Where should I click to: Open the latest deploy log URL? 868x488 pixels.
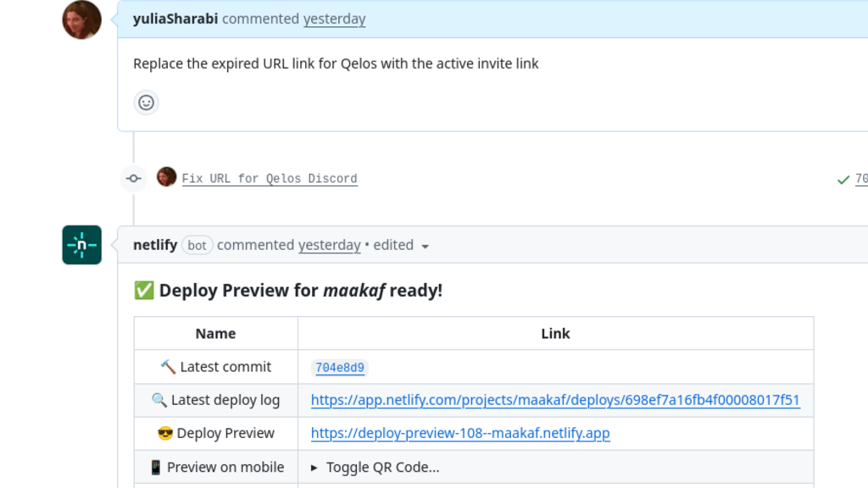(555, 400)
